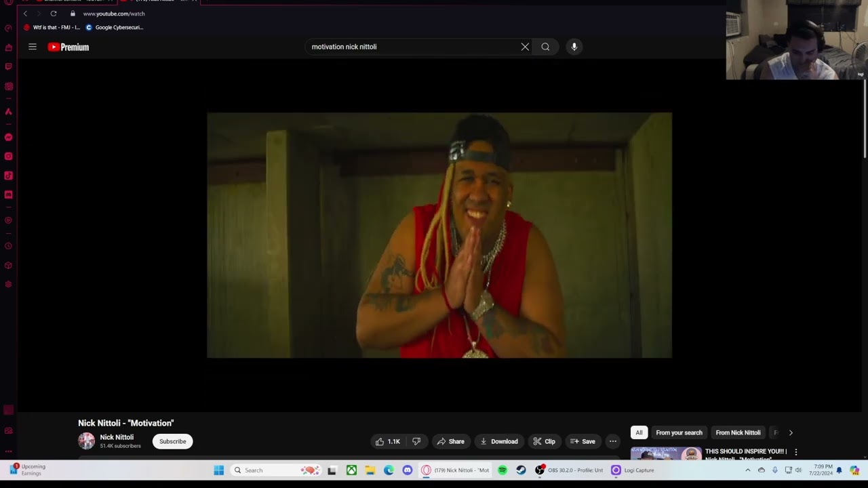Like the video with thumbs up
This screenshot has height=488, width=868.
click(x=389, y=441)
